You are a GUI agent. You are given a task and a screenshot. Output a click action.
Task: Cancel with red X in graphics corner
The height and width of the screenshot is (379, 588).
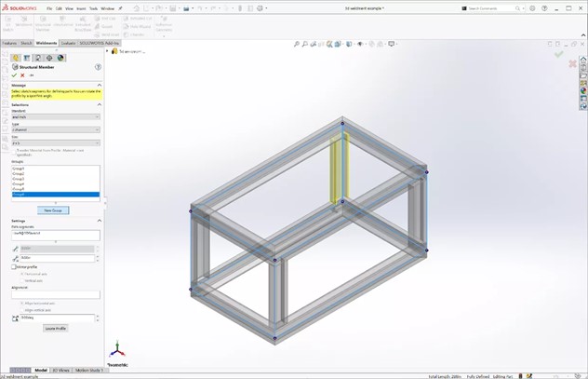[572, 64]
